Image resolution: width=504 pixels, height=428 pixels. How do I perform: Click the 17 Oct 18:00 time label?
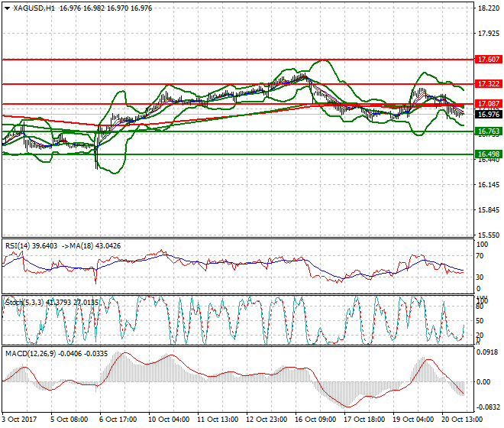[x=363, y=420]
